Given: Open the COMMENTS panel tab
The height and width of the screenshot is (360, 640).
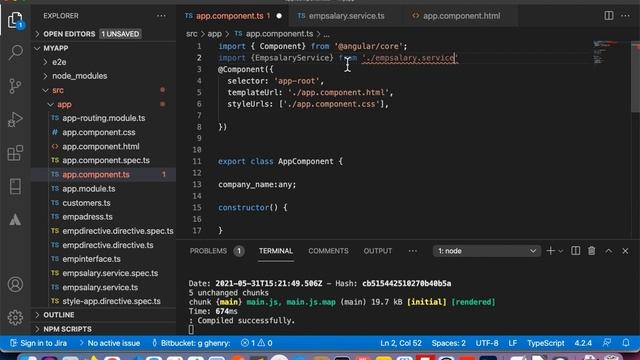Looking at the screenshot, I should [x=328, y=251].
